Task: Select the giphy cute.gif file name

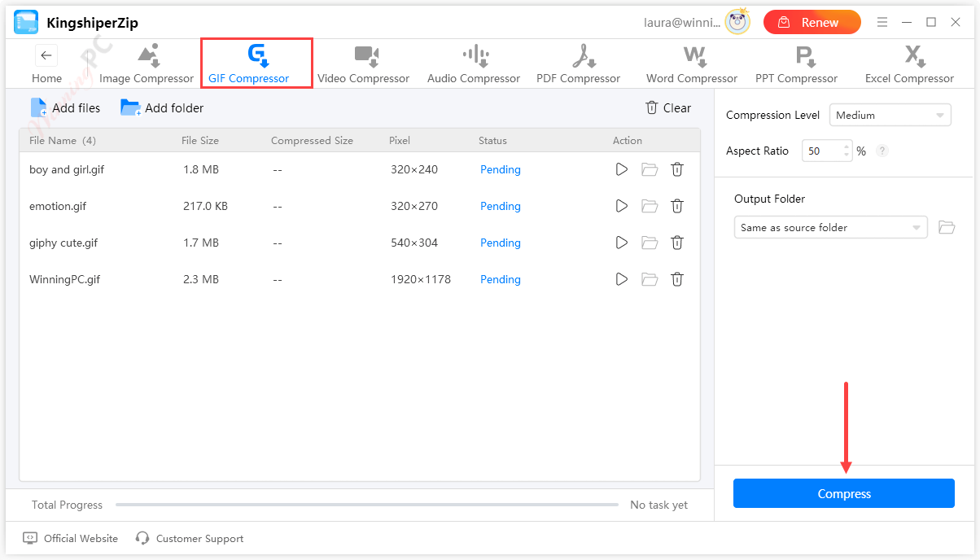Action: 63,243
